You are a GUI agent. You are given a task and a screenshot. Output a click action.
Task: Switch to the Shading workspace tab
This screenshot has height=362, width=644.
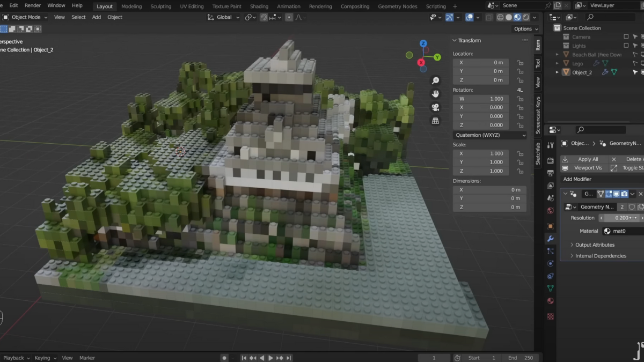coord(259,6)
